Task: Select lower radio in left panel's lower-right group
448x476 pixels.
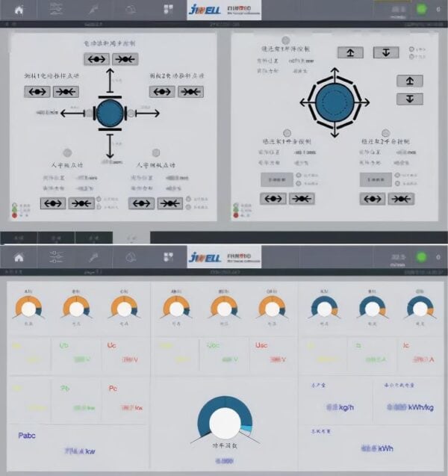Action: (188, 207)
